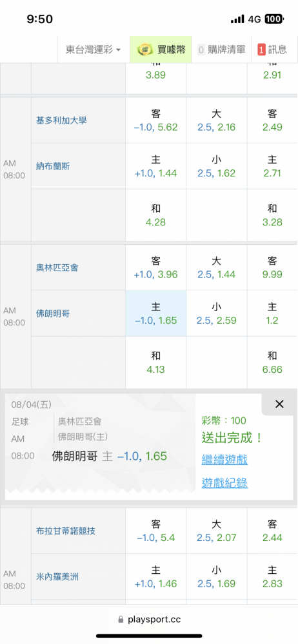Image resolution: width=298 pixels, height=644 pixels.
Task: Open the 佛朗明哥 team link in match list
Action: point(53,314)
